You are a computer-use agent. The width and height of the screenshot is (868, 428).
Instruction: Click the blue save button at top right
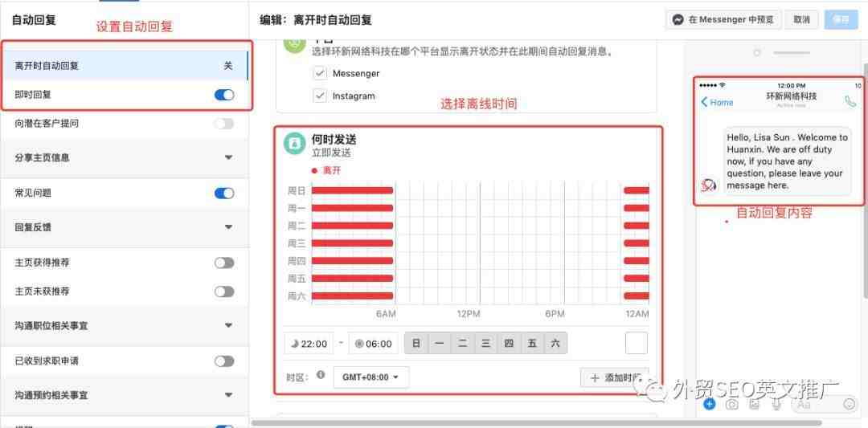(841, 20)
